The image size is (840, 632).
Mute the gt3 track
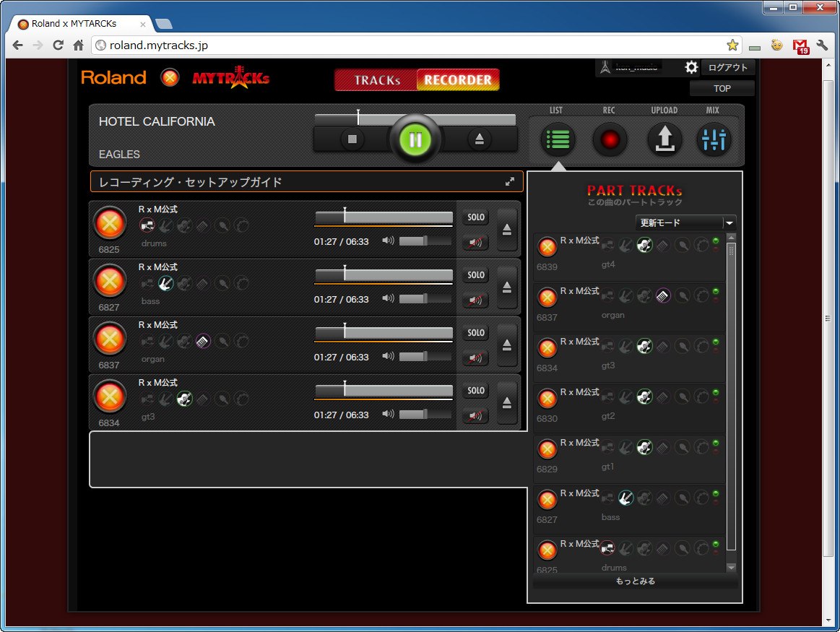476,415
